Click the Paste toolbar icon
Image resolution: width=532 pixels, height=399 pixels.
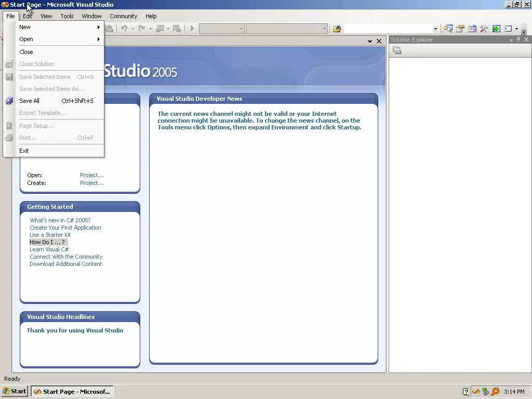point(109,29)
